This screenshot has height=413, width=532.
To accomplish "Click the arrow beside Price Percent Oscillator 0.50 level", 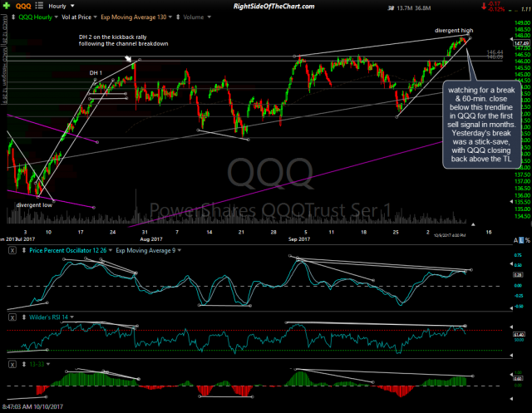I will [512, 263].
